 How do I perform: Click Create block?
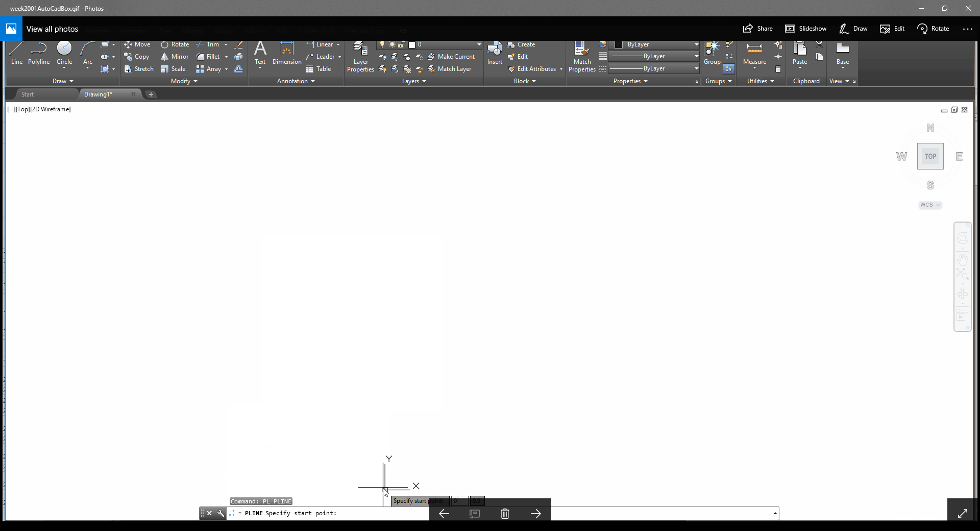pyautogui.click(x=521, y=44)
